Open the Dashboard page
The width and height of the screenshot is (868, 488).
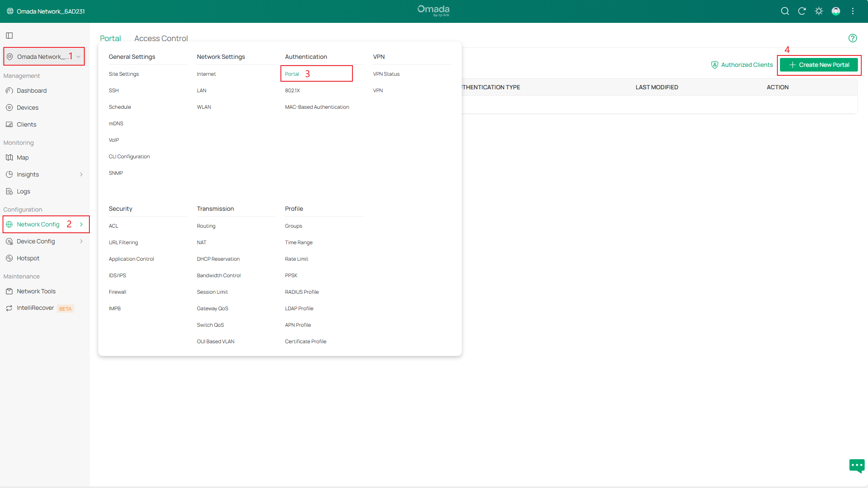31,91
